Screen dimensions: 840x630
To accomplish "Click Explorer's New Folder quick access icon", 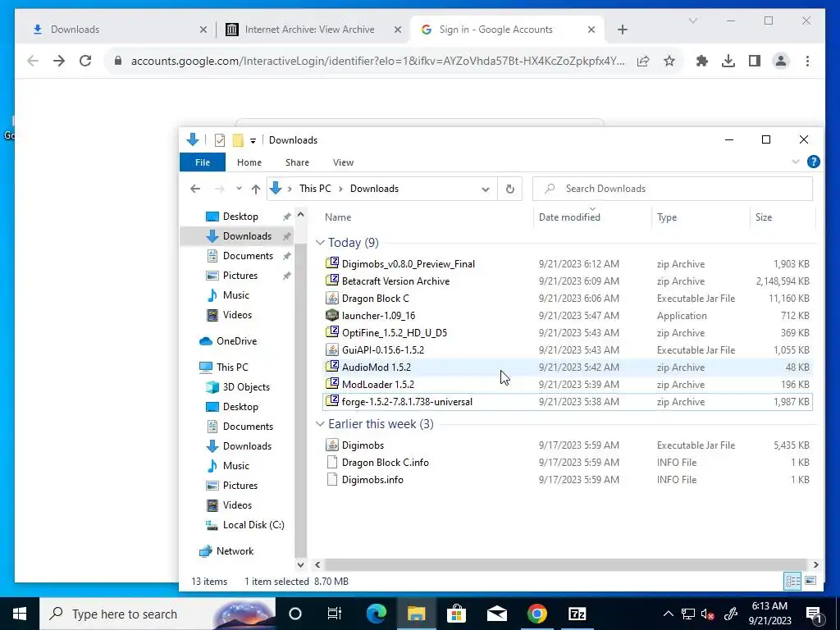I will click(238, 140).
